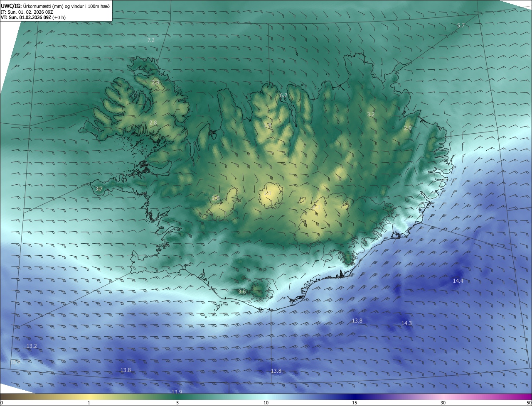The image size is (532, 406).
Task: Click the 30 tick on the color scale
Action: pyautogui.click(x=443, y=403)
